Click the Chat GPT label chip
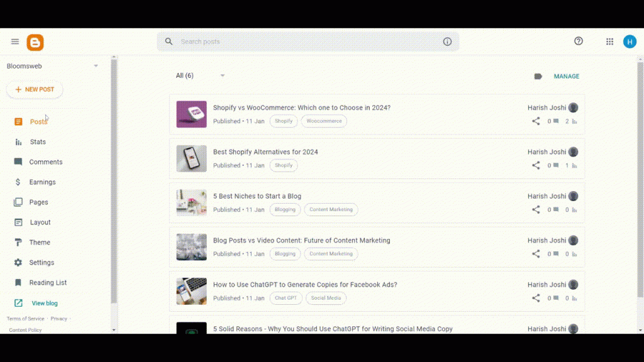 [286, 298]
